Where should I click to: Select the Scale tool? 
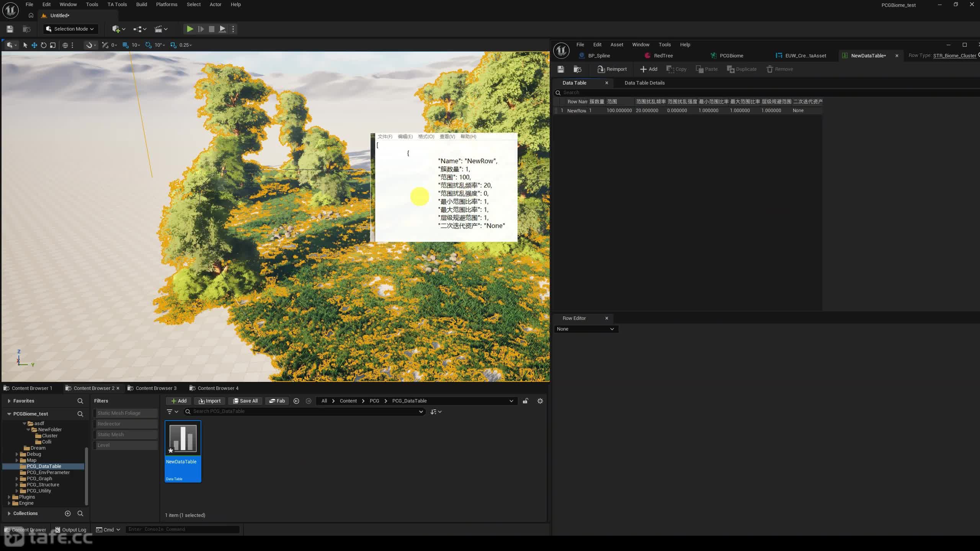point(53,45)
